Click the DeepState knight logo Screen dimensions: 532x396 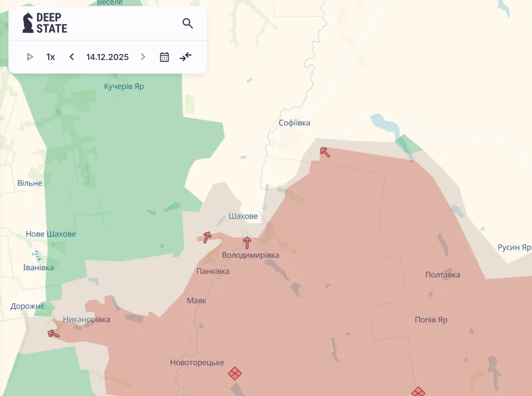[29, 23]
